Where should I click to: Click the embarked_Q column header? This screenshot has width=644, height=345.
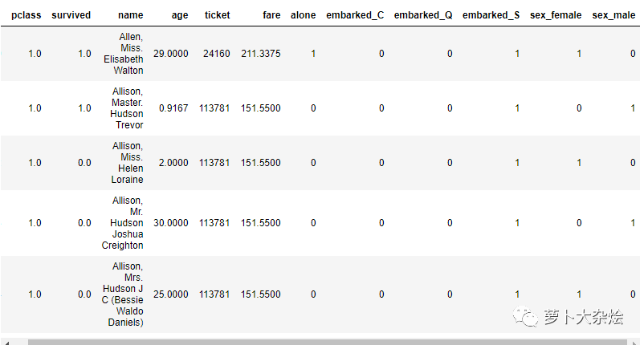(423, 15)
